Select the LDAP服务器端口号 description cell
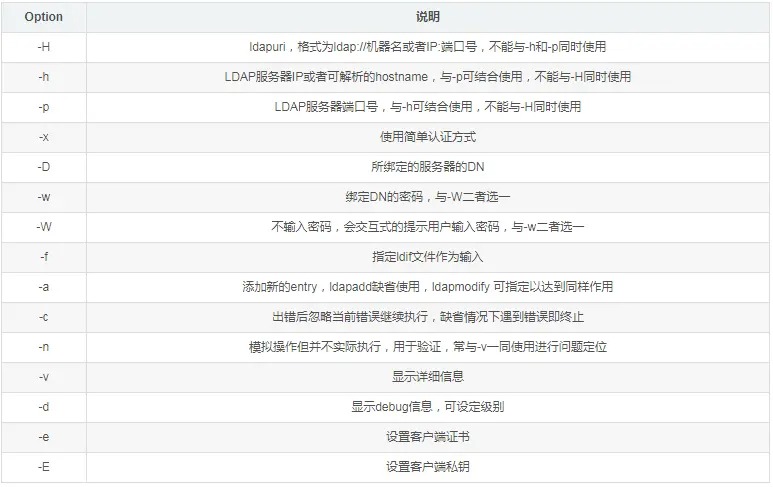 coord(427,107)
